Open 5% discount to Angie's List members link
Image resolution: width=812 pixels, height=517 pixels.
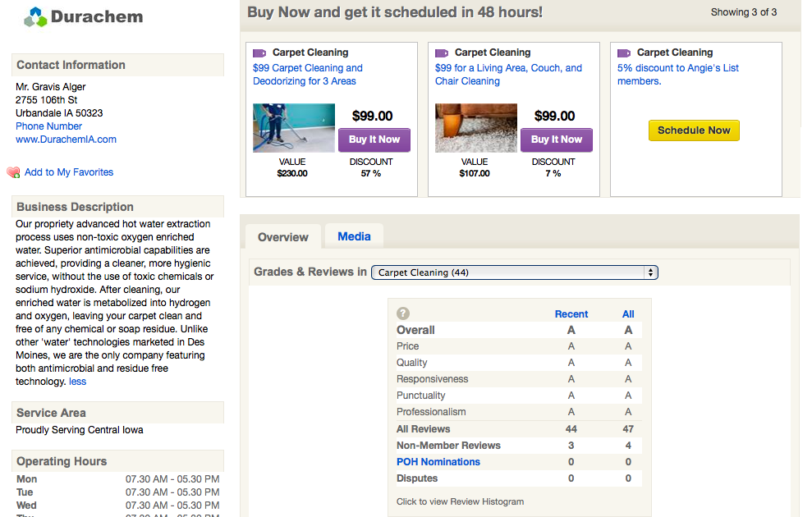click(x=678, y=75)
